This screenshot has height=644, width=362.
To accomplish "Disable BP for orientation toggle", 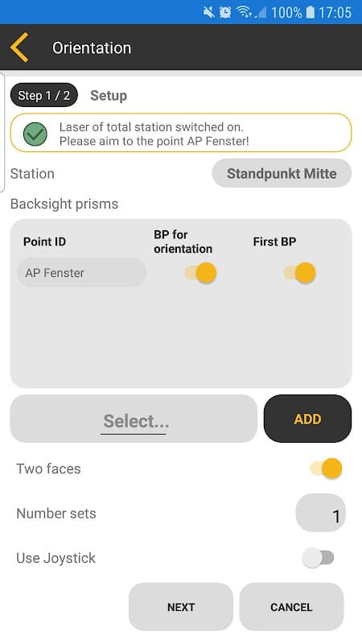I will (200, 273).
